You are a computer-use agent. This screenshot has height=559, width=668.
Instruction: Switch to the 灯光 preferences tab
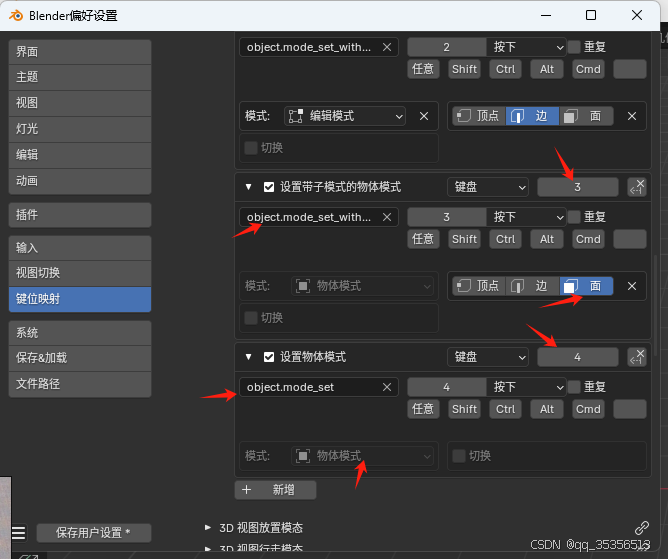coord(80,129)
